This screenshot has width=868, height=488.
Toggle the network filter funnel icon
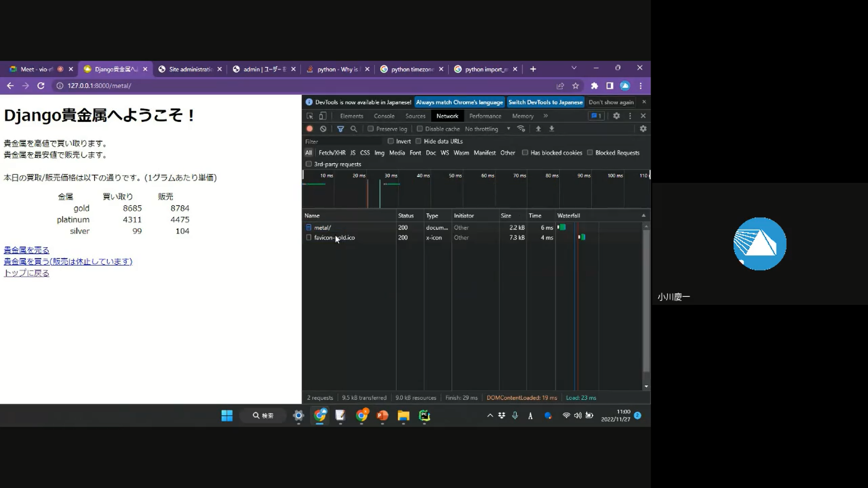click(340, 129)
